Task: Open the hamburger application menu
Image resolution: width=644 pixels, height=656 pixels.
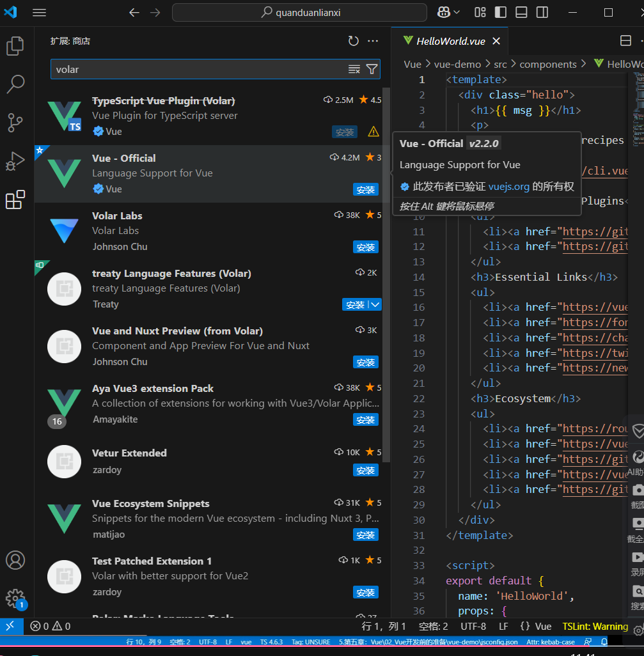Action: [x=40, y=13]
